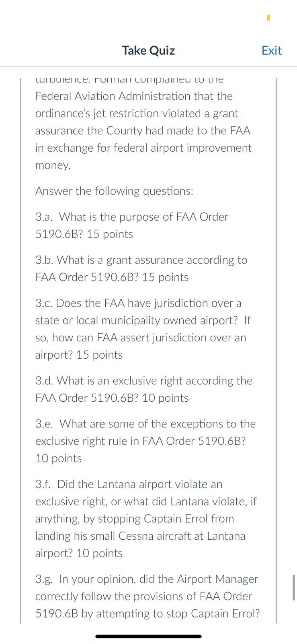Select question 3.b about grant assurance definition
297x644 pixels.
point(141,268)
